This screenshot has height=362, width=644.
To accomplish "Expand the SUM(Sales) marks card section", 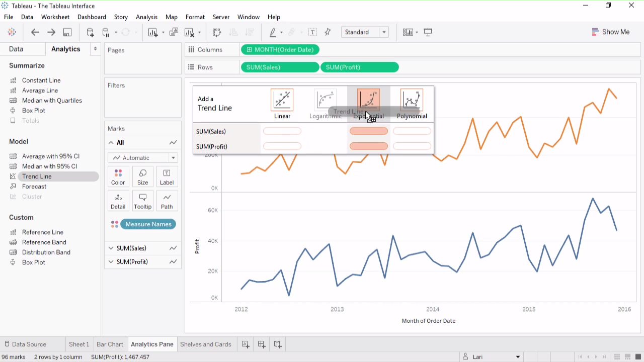I will point(111,248).
